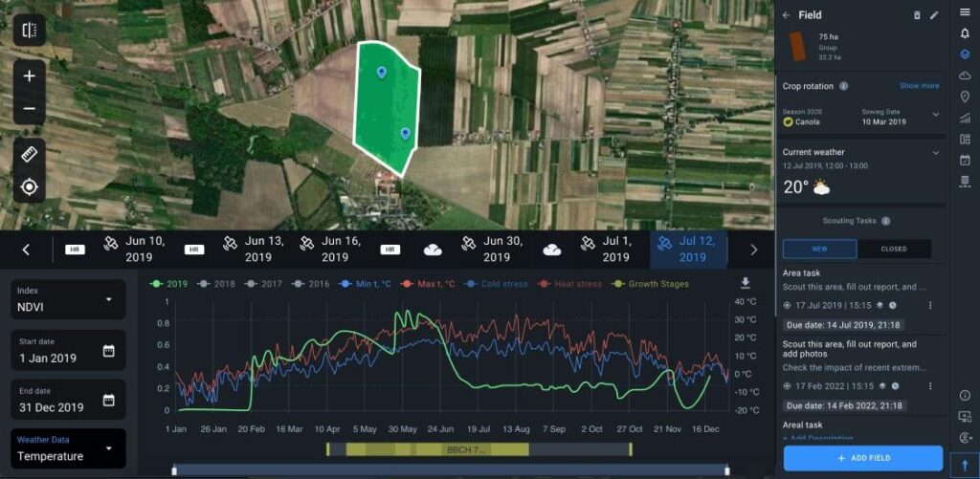
Task: Open the devices sidebar icon
Action: 965,417
